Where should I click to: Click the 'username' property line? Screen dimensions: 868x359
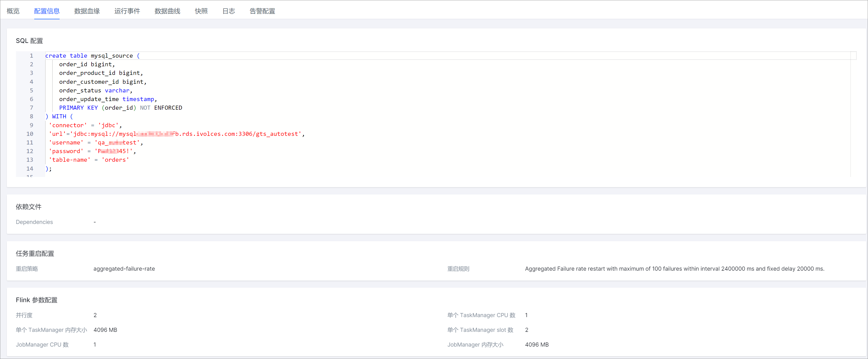[x=96, y=143]
